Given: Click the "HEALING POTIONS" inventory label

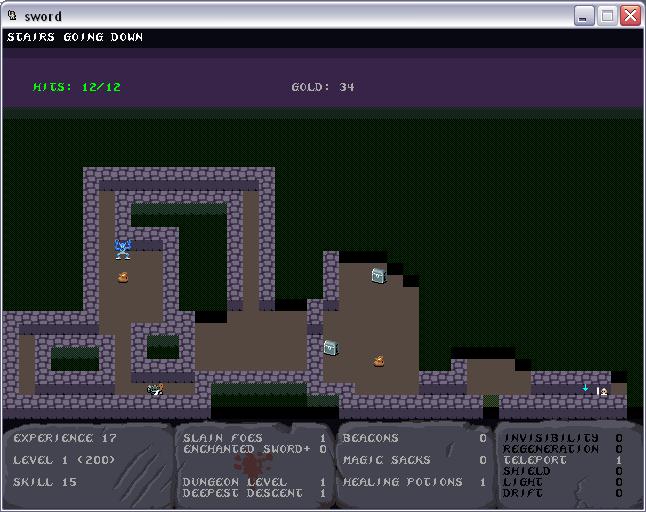Looking at the screenshot, I should (x=403, y=482).
